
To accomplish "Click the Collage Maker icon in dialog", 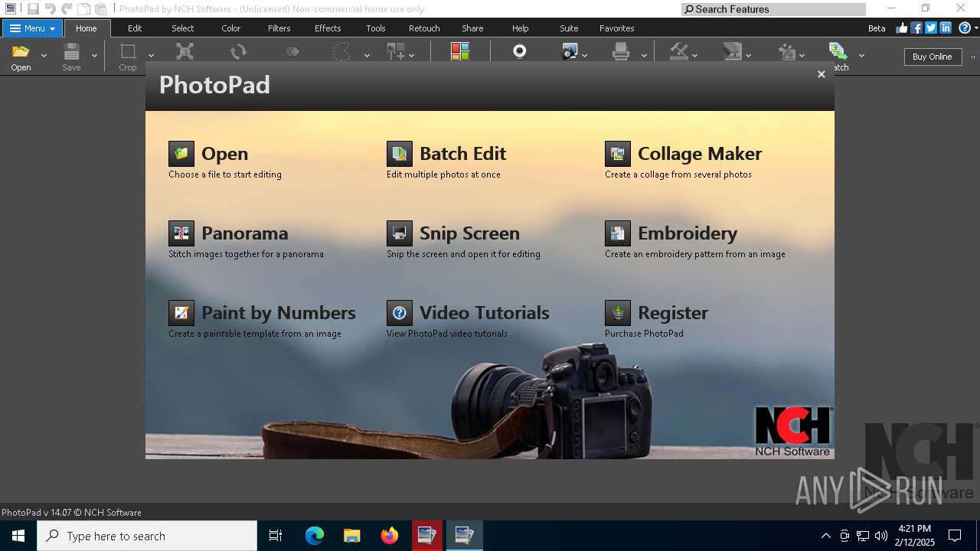I will (x=618, y=154).
